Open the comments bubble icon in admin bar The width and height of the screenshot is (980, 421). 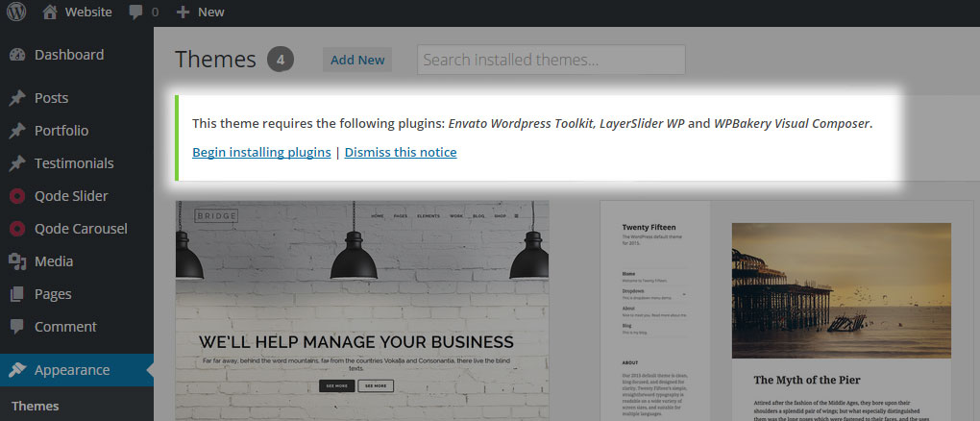click(135, 12)
